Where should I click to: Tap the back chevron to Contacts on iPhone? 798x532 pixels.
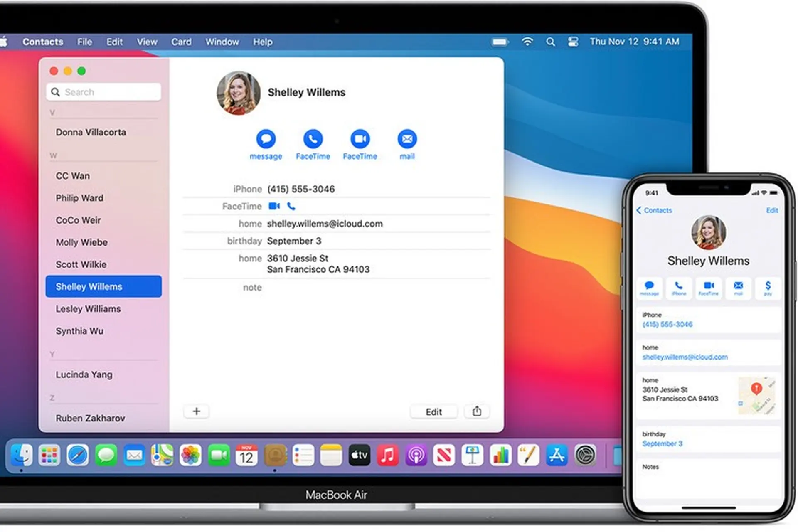(x=639, y=210)
